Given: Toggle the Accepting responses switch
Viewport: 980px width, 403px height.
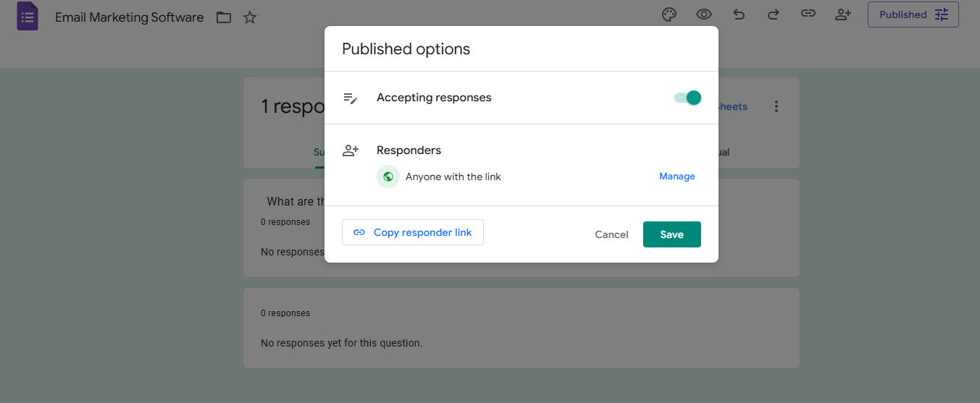Looking at the screenshot, I should (x=687, y=98).
